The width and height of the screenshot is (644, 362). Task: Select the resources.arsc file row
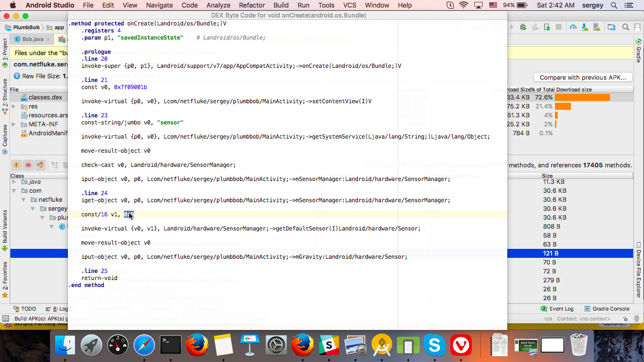44,115
